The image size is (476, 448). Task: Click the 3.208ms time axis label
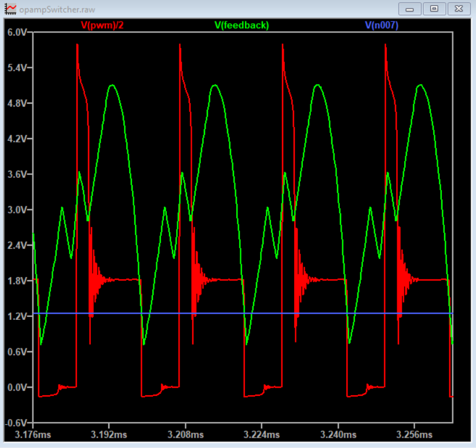tap(185, 435)
